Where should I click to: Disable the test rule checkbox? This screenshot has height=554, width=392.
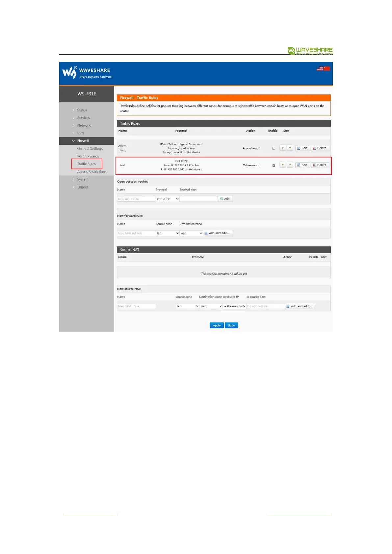pyautogui.click(x=274, y=165)
